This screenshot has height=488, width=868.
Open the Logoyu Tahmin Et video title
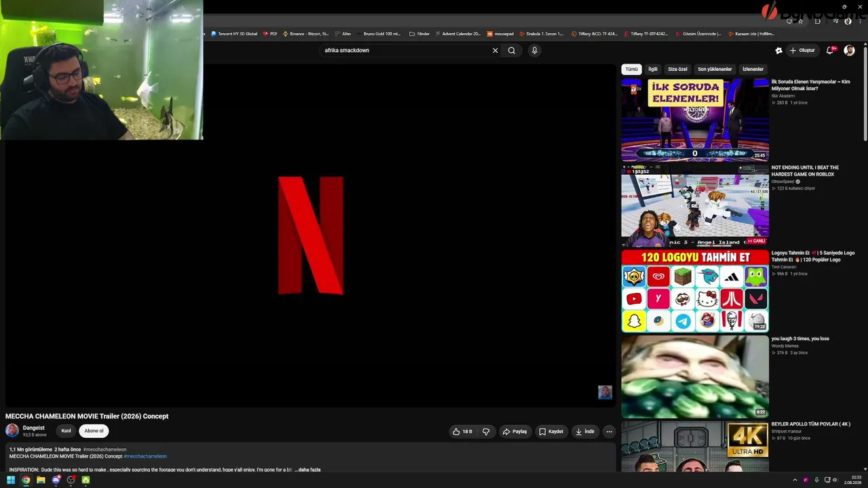[x=813, y=256]
